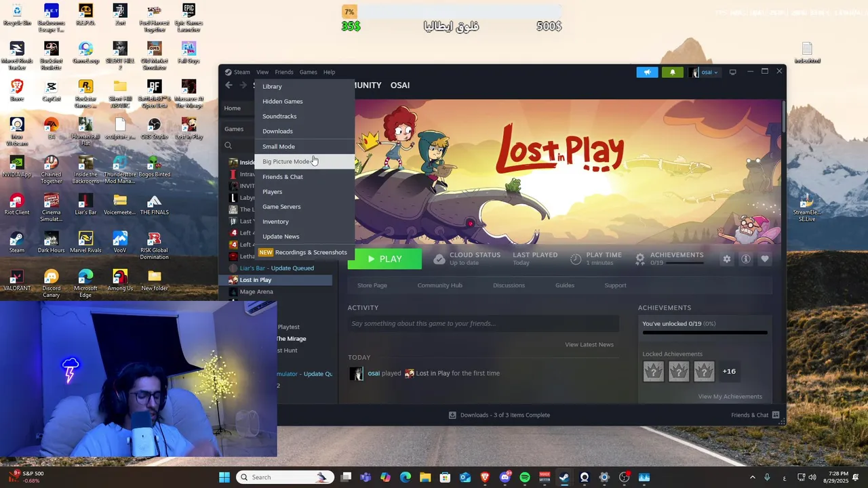
Task: Select Downloads in the View menu
Action: tap(304, 131)
